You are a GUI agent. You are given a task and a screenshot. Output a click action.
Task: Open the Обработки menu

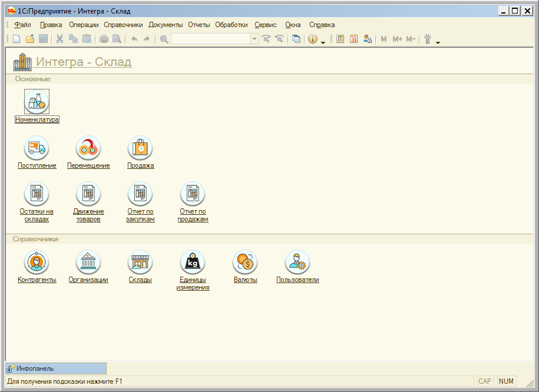(232, 25)
